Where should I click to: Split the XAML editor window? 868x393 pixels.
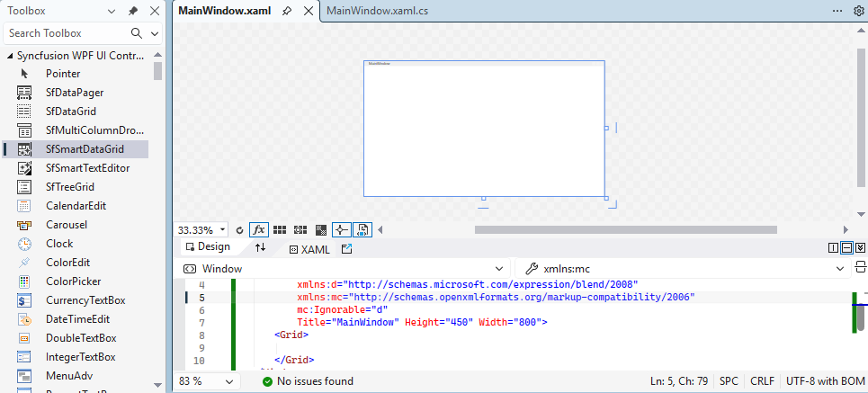click(860, 267)
